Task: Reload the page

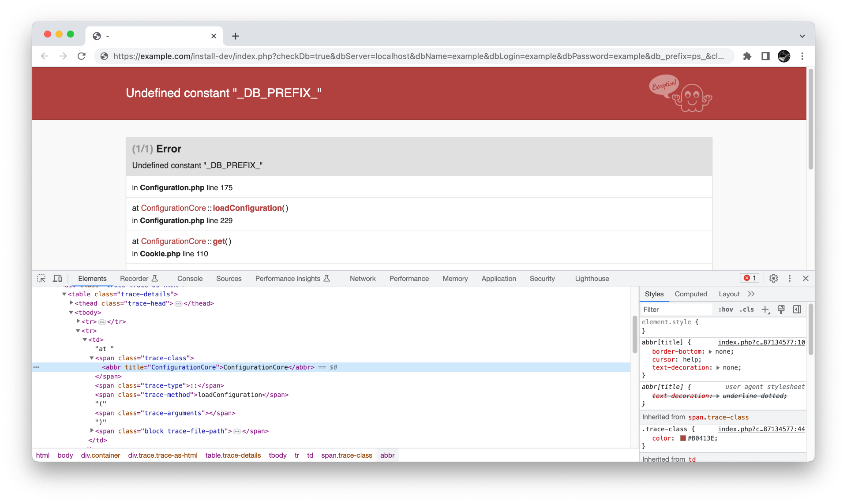Action: click(82, 56)
